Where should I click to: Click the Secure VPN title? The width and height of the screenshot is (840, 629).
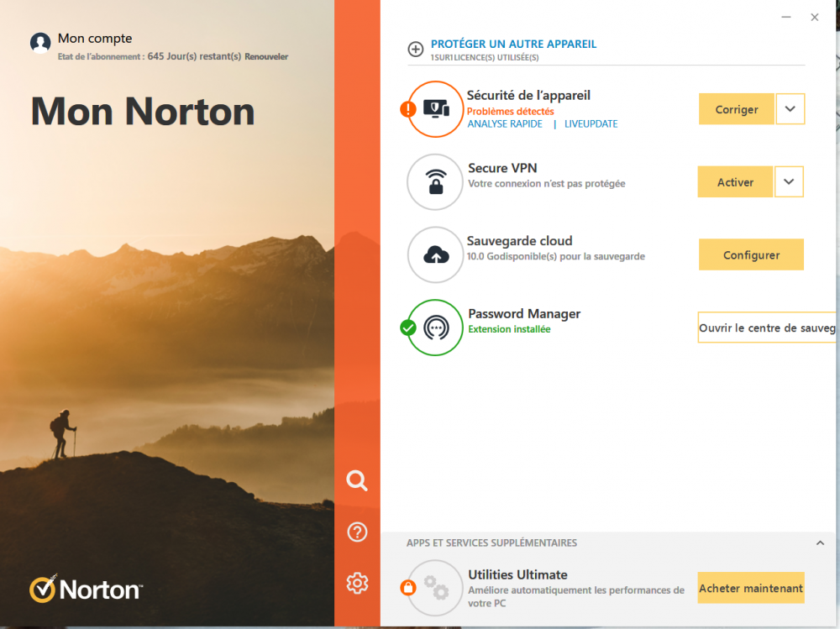pyautogui.click(x=502, y=168)
